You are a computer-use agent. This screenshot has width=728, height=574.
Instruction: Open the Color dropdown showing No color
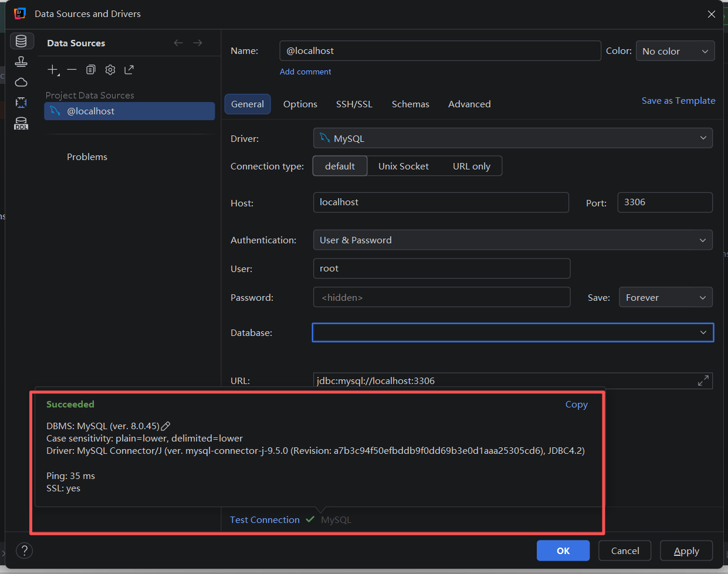click(x=675, y=51)
